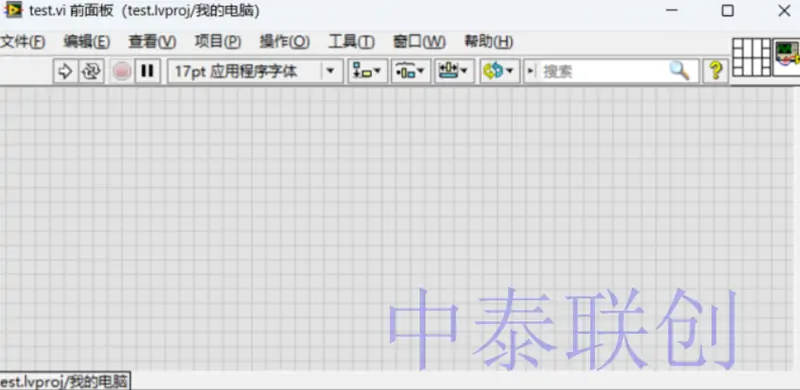Open the 帮助(H) menu
The image size is (800, 390).
coord(488,42)
